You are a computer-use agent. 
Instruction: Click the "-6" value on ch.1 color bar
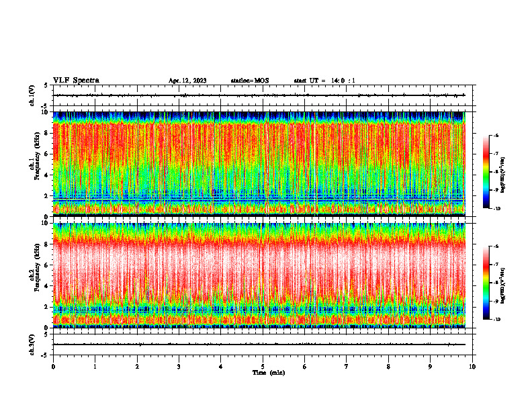pos(496,135)
